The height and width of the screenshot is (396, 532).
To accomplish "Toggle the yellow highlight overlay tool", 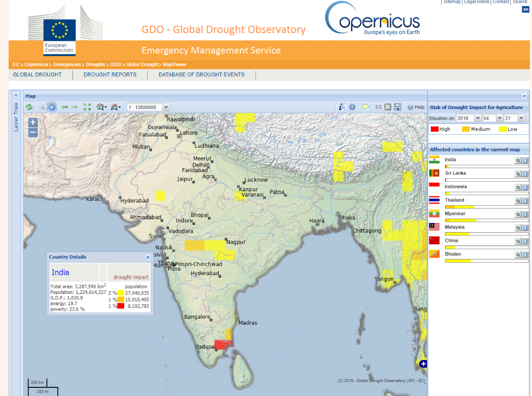I will coord(365,106).
